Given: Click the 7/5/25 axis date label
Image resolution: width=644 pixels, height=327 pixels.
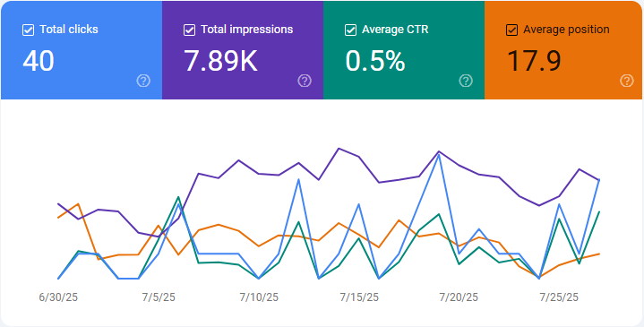Looking at the screenshot, I should 159,297.
